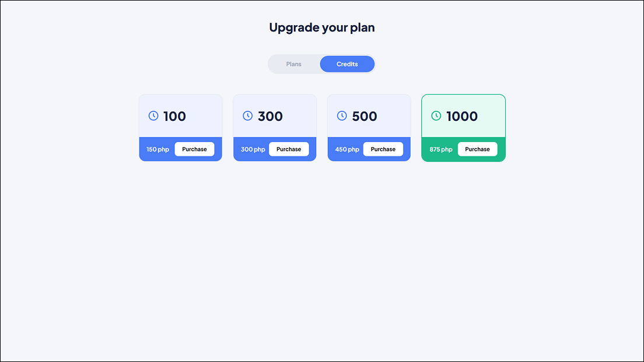Click the Upgrade your plan heading

[x=322, y=27]
